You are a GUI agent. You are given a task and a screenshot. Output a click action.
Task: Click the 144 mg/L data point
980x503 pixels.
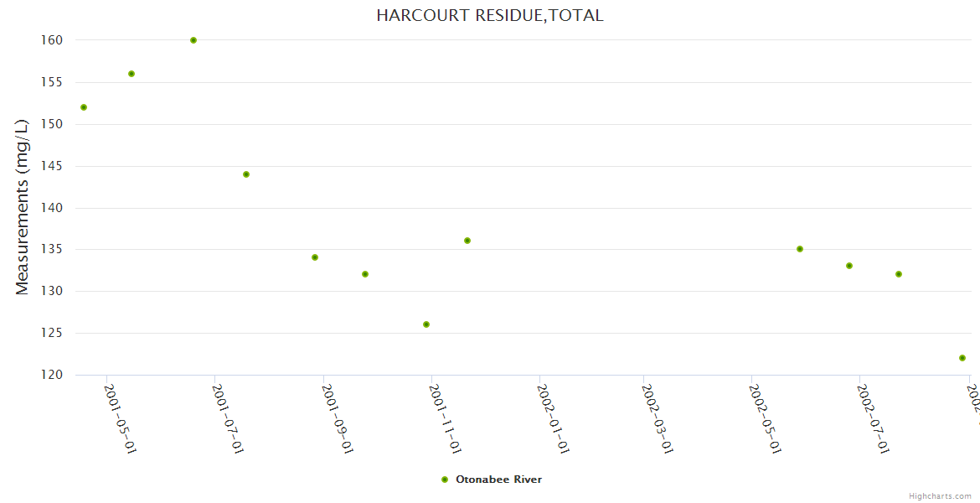coord(246,174)
